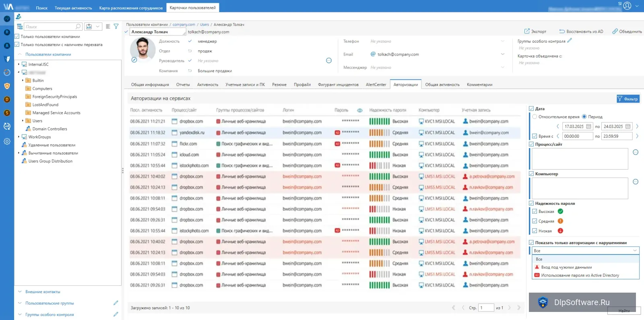Expand Внешние контакты section
The height and width of the screenshot is (320, 644).
point(20,291)
